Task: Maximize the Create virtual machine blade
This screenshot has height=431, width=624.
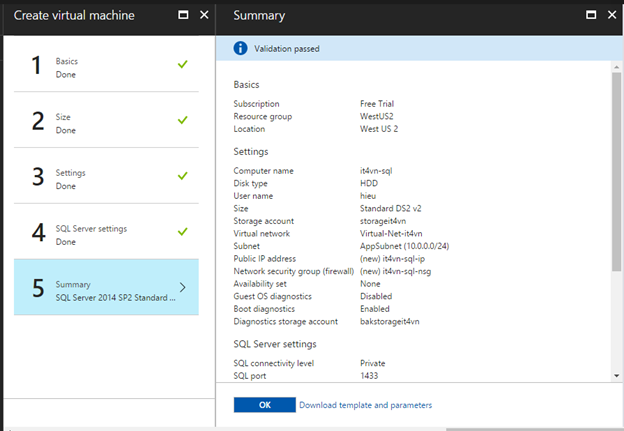Action: click(x=183, y=15)
